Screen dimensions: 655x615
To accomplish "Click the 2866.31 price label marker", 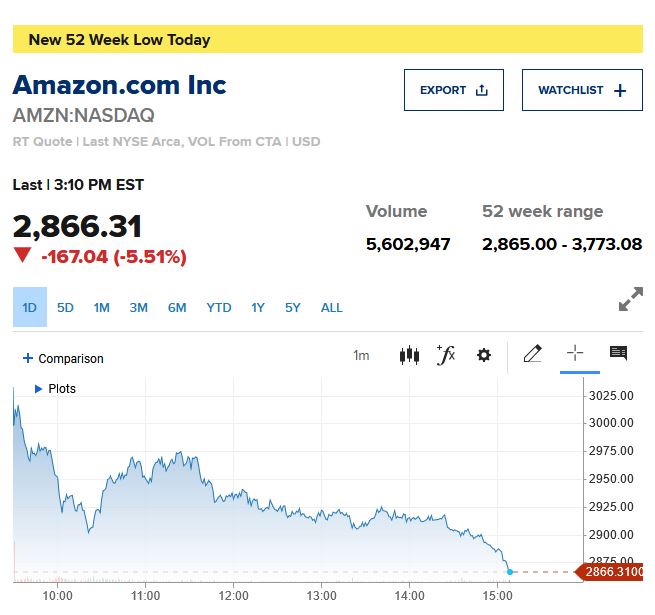I will pyautogui.click(x=612, y=572).
